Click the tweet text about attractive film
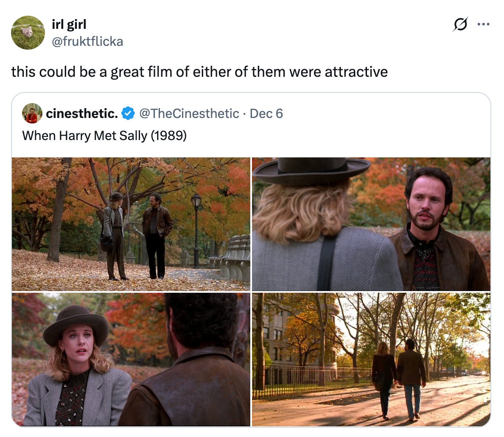Screen dimensions: 504x437 [199, 72]
